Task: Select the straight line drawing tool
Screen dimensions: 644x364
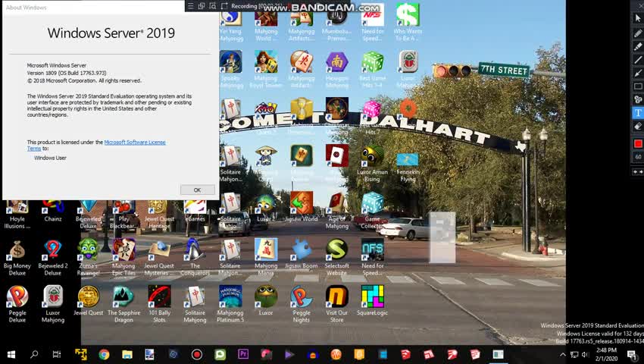Action: pyautogui.click(x=638, y=60)
